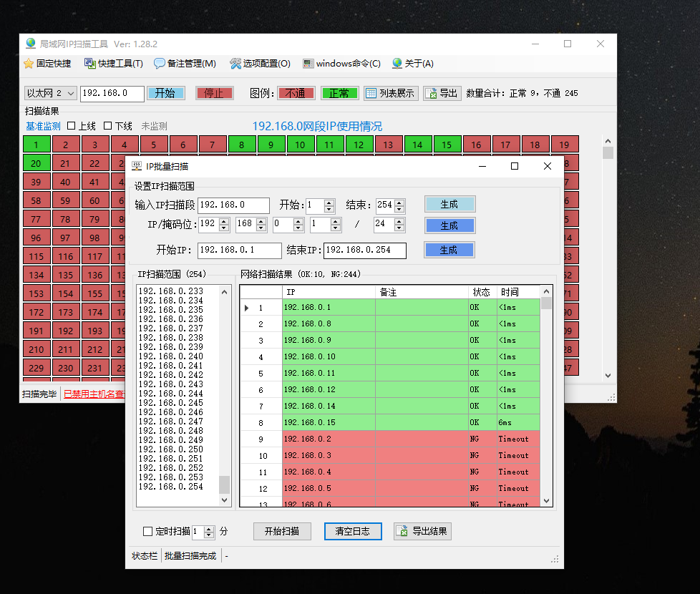Click the 列表展示 table icon

(x=371, y=93)
